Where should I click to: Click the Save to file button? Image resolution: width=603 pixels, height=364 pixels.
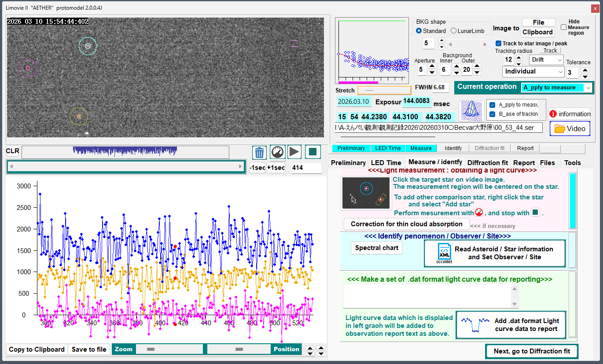tap(89, 349)
